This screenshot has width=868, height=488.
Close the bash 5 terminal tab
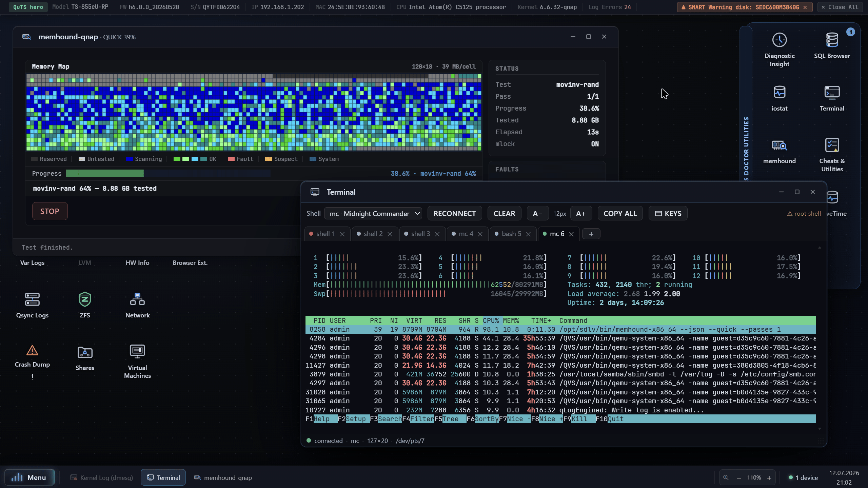pos(528,234)
